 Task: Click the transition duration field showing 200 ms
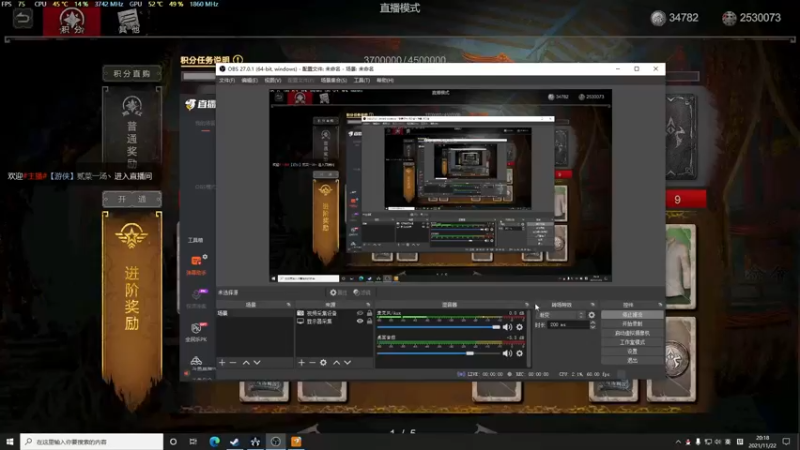[568, 324]
